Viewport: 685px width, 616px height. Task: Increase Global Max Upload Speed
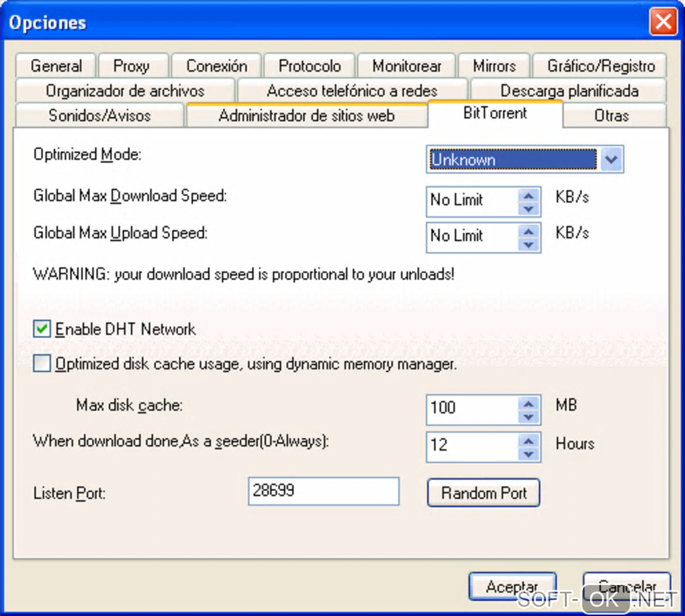pyautogui.click(x=528, y=231)
